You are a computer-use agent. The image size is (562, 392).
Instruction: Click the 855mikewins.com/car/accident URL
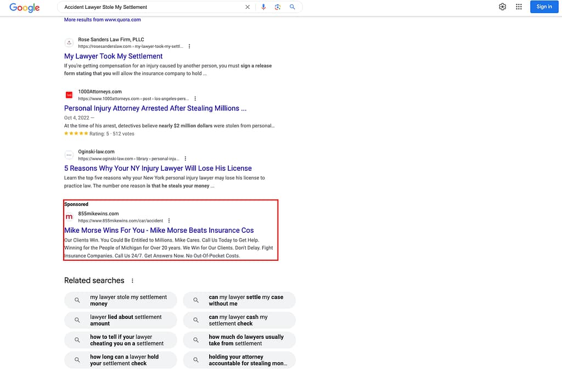click(x=120, y=221)
